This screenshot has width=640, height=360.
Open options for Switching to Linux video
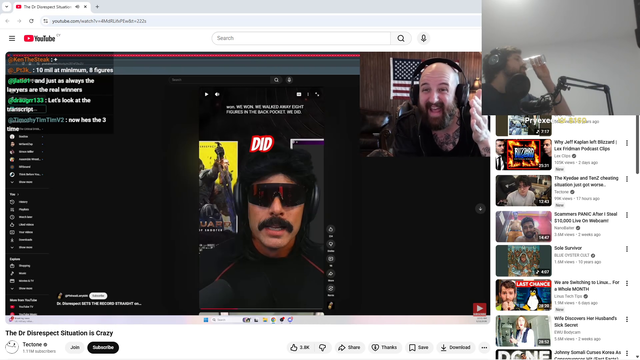[x=627, y=283]
